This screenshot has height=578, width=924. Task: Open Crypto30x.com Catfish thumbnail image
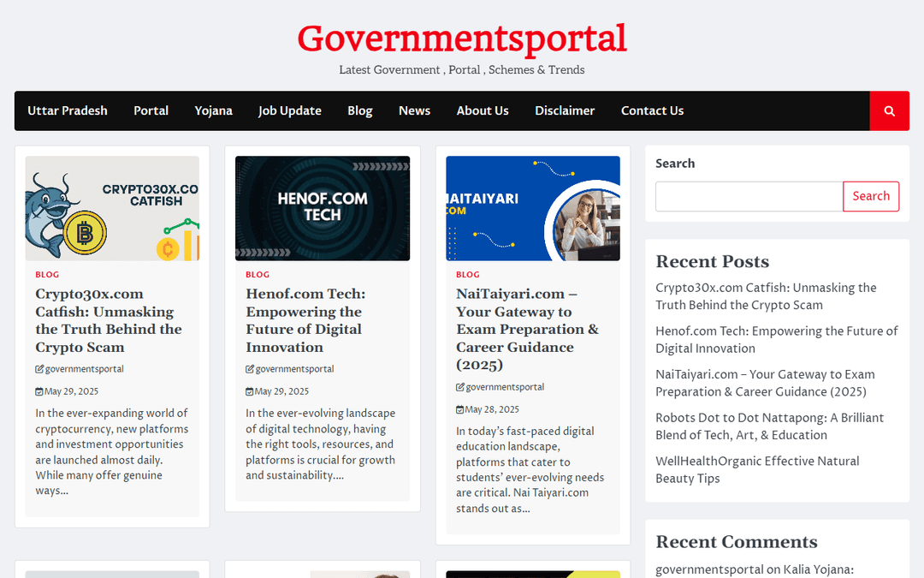click(112, 208)
